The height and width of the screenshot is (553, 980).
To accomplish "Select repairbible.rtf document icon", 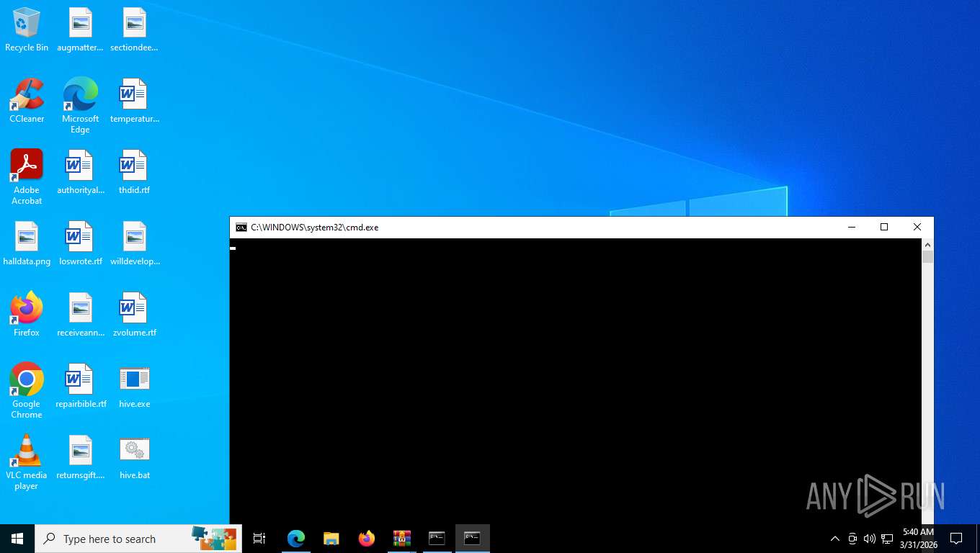I will point(80,386).
